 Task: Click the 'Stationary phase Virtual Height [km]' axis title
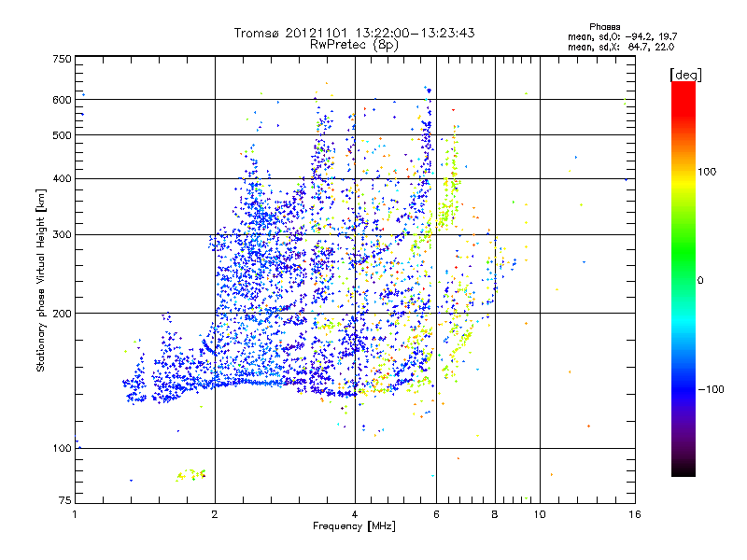coord(40,281)
